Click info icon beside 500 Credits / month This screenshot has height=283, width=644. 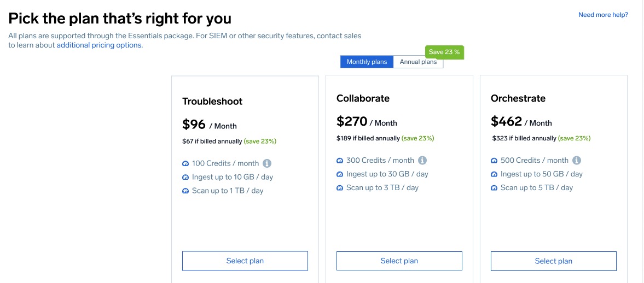[577, 161]
